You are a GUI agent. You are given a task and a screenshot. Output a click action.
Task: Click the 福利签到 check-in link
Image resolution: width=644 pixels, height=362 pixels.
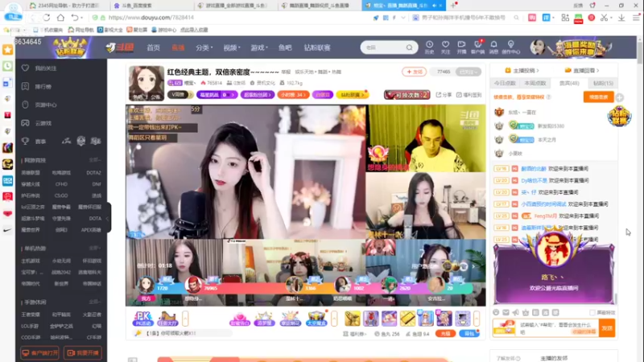469,95
